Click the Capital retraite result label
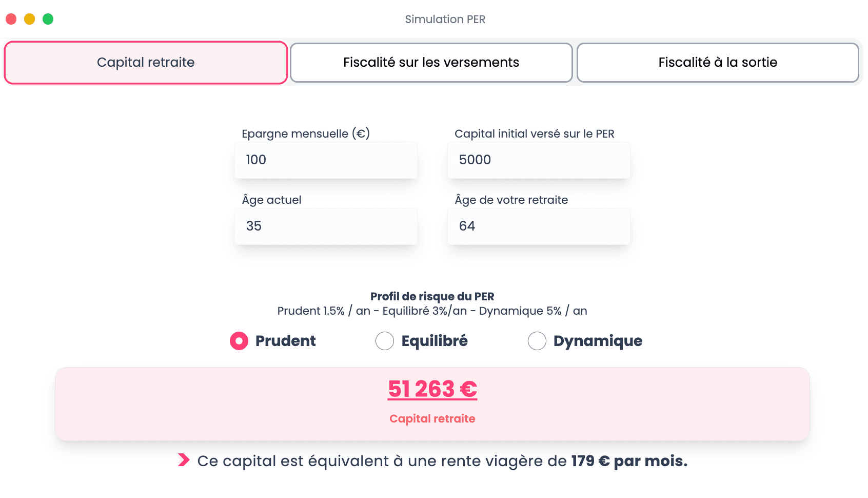The width and height of the screenshot is (868, 498). 432,418
